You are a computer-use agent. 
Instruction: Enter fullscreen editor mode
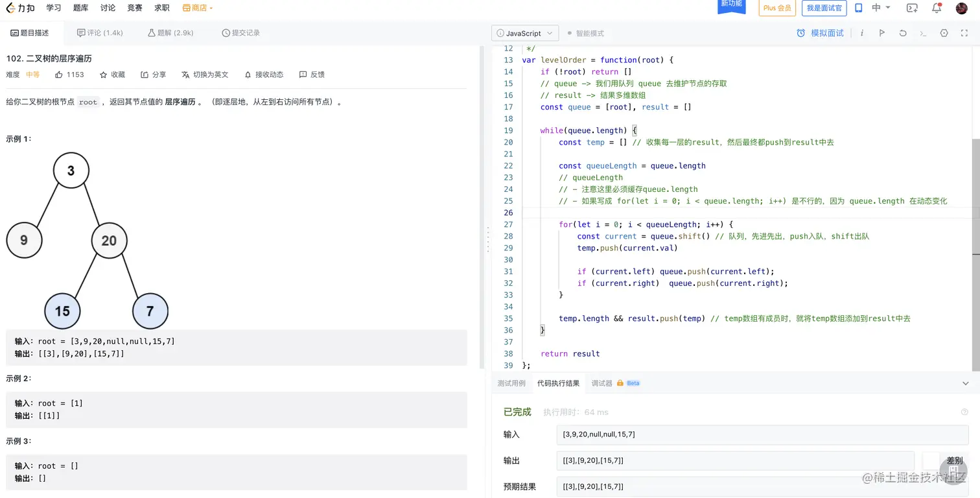[x=964, y=33]
